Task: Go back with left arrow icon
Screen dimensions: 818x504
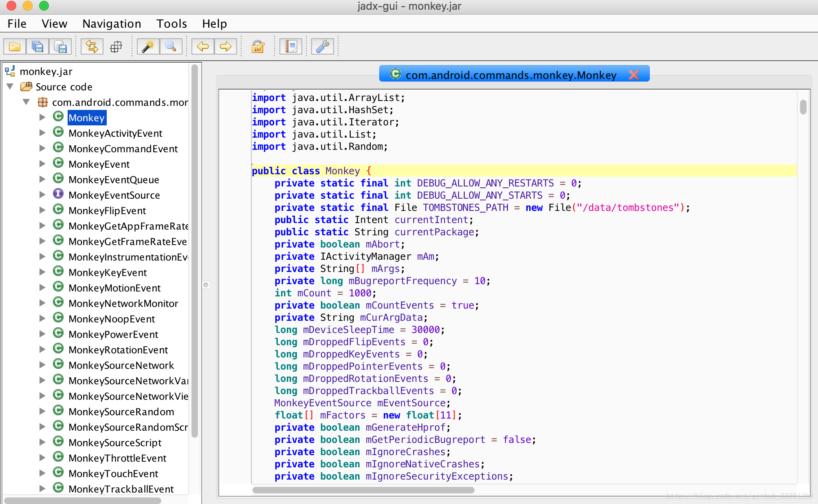Action: pyautogui.click(x=203, y=47)
